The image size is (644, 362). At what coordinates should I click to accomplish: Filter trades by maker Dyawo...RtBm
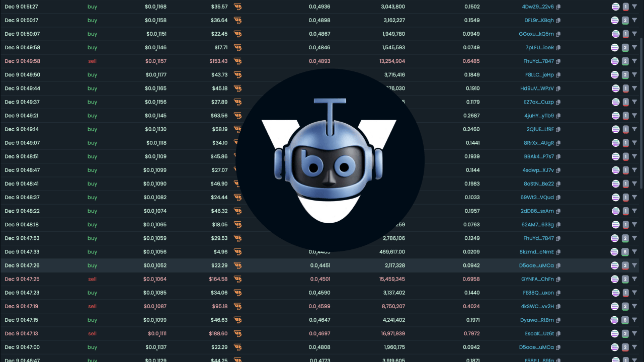click(634, 320)
